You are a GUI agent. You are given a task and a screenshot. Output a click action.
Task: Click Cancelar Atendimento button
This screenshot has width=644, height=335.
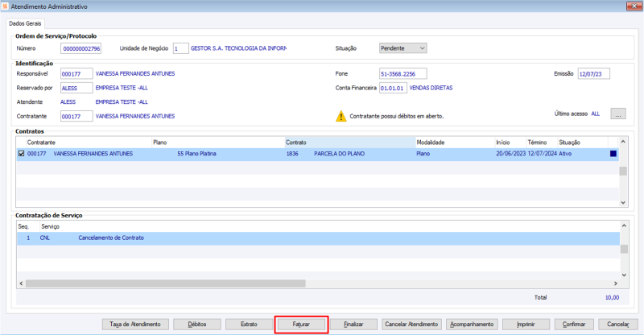coord(411,325)
